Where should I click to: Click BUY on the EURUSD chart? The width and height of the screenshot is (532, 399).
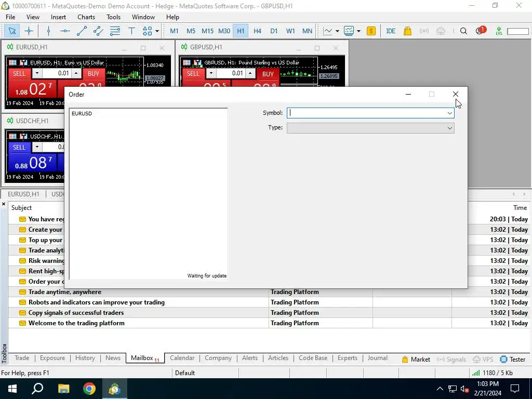click(94, 74)
